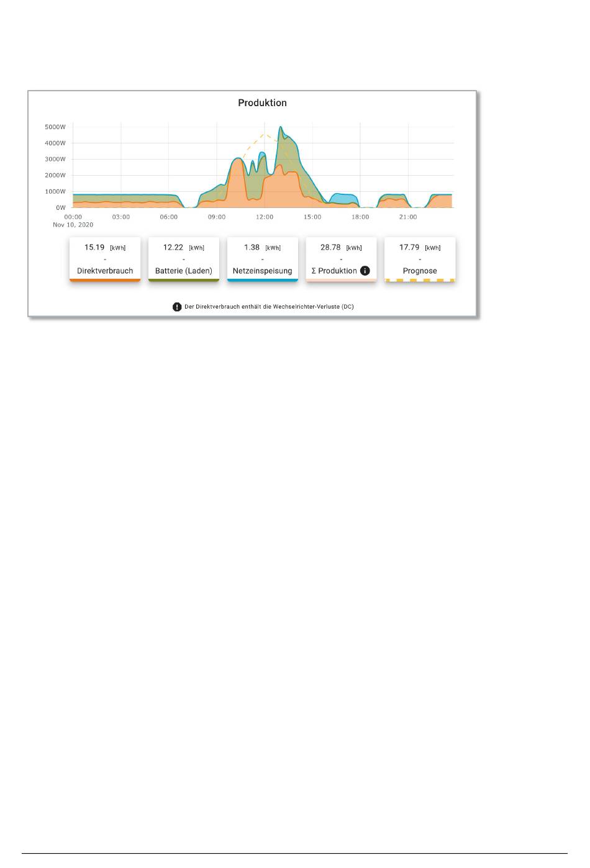The image size is (590, 868).
Task: Click the 1000W axis label
Action: coord(55,191)
